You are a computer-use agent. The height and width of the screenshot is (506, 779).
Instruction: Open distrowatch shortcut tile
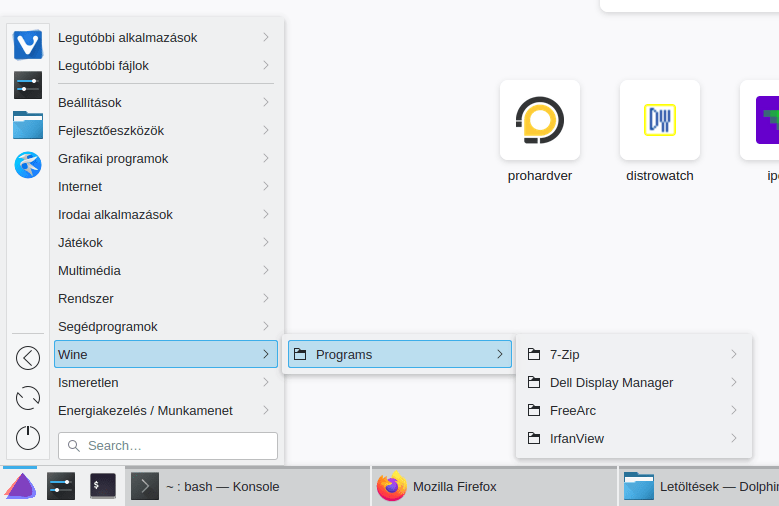pyautogui.click(x=660, y=120)
